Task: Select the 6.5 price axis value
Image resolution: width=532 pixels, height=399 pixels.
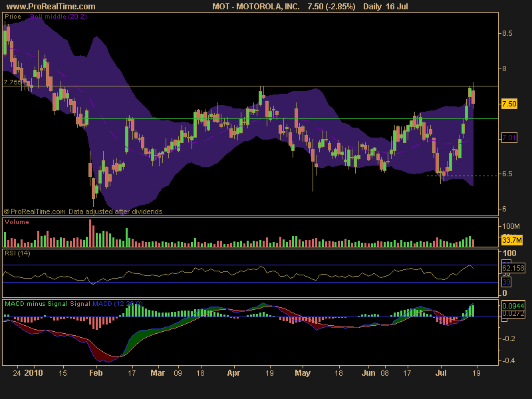Action: [507, 174]
